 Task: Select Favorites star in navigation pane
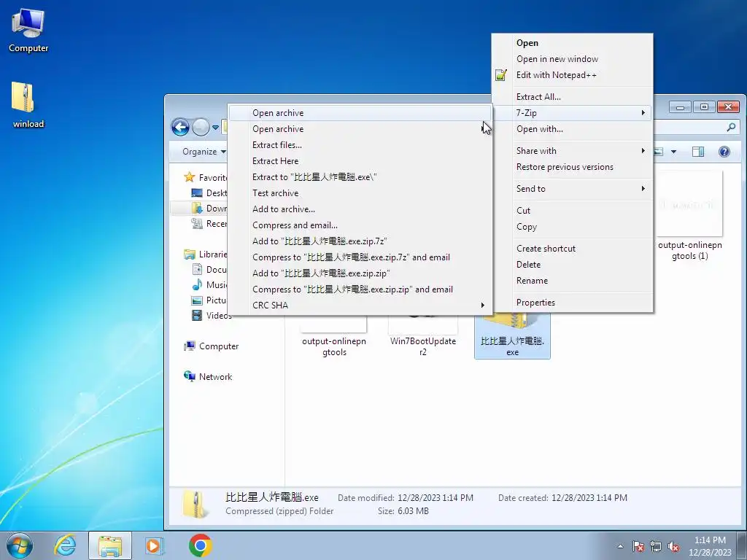tap(190, 177)
